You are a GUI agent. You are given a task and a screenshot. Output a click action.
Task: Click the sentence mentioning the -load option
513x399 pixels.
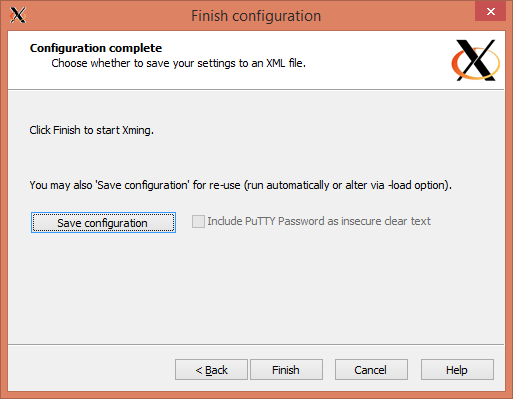[241, 185]
